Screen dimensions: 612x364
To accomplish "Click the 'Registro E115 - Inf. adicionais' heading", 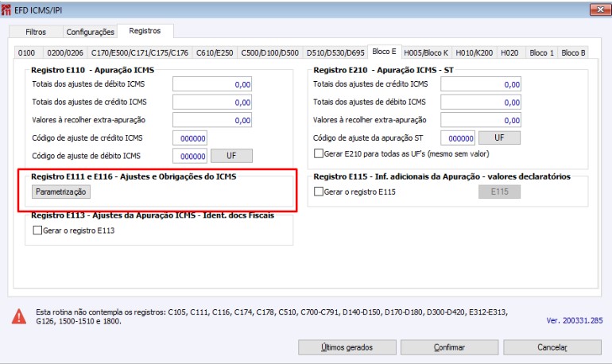I will click(442, 176).
